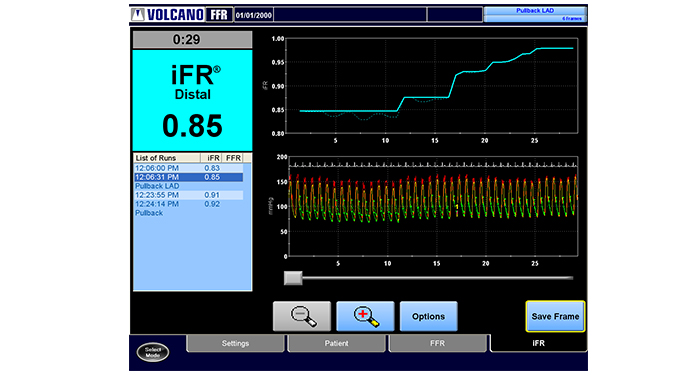
Task: Select the 12:06:00 PM run row
Action: (x=189, y=168)
